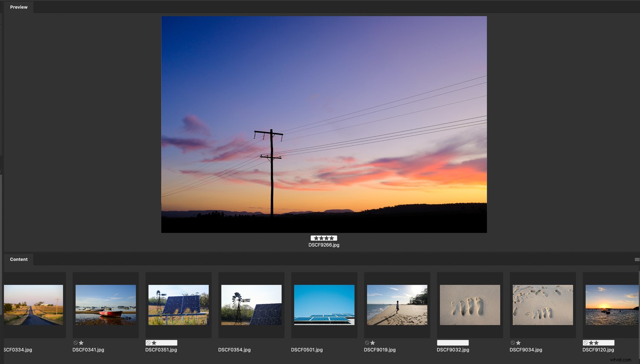Click the empty rating bar under DSCF9032.jpg

tap(452, 342)
